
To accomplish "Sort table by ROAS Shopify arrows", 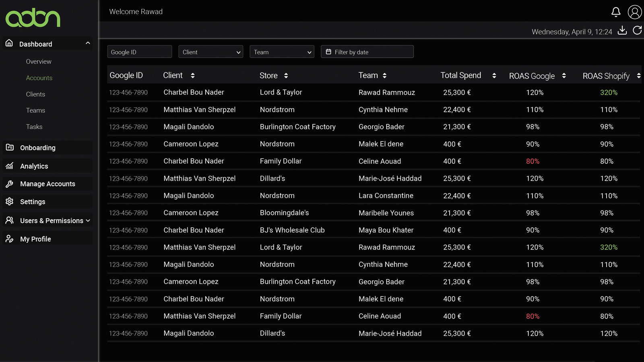I will point(639,76).
